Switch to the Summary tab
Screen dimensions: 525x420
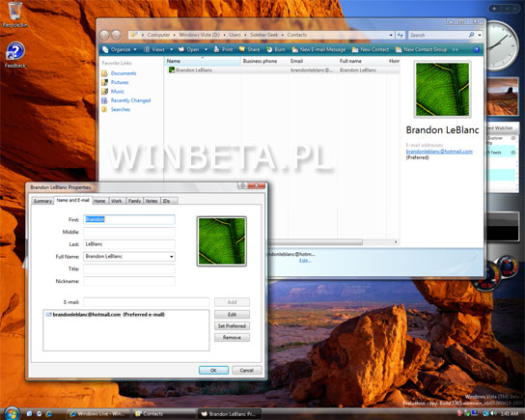[x=42, y=201]
